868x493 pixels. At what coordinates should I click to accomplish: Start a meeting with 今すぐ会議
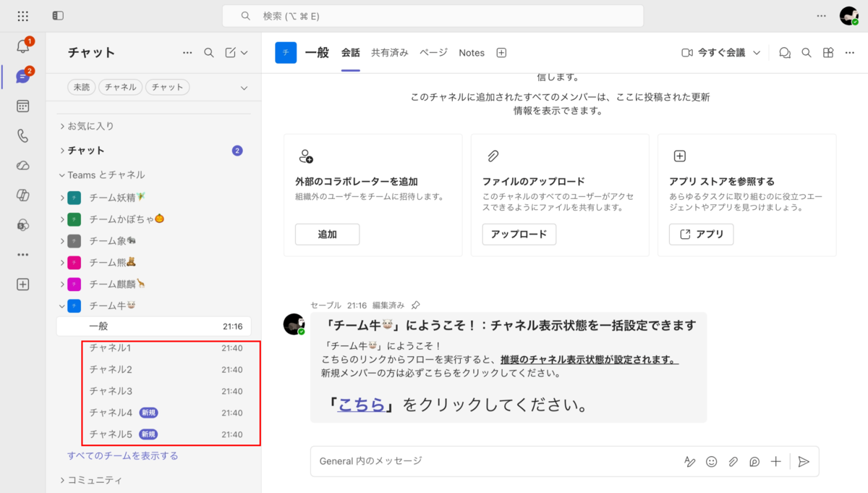[x=714, y=53]
